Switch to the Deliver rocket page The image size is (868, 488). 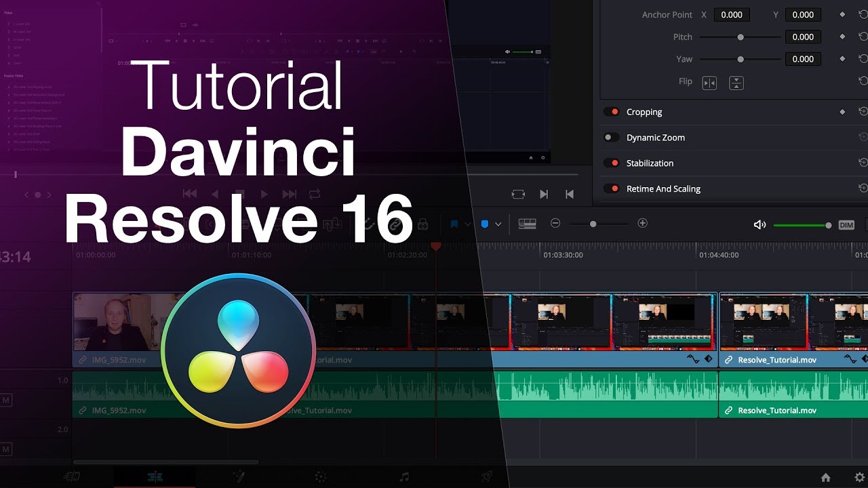487,477
